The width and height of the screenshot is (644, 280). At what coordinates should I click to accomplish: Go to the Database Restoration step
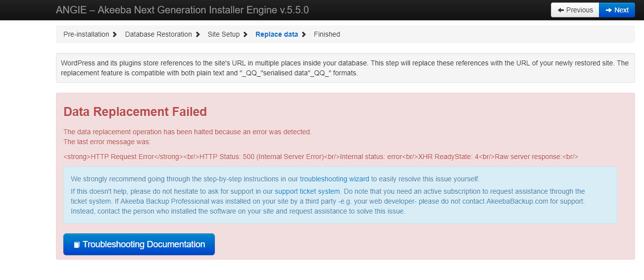(158, 34)
